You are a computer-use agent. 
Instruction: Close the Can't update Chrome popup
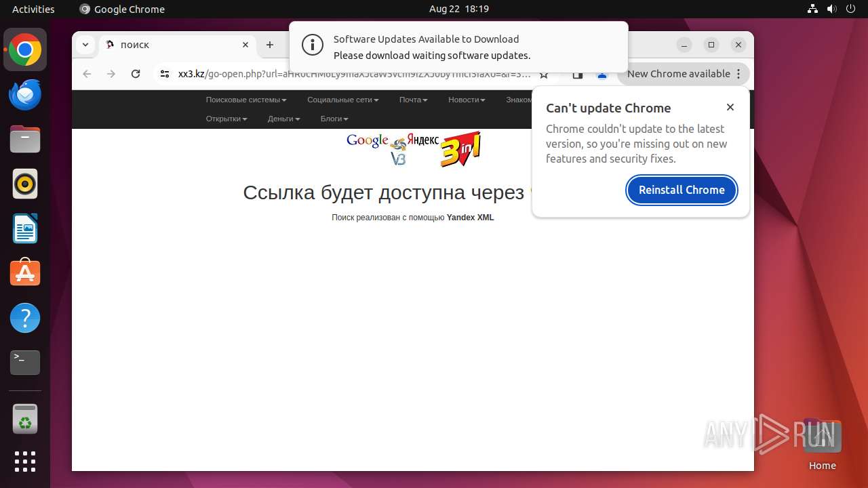point(730,107)
